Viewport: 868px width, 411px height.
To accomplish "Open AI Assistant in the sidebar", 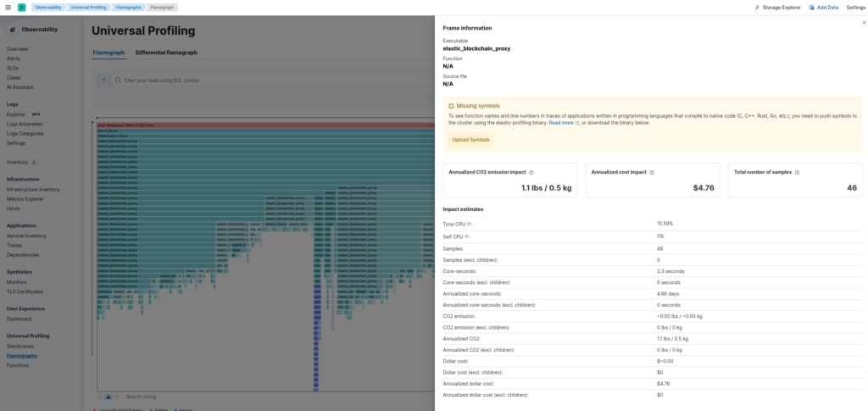I will (x=20, y=86).
